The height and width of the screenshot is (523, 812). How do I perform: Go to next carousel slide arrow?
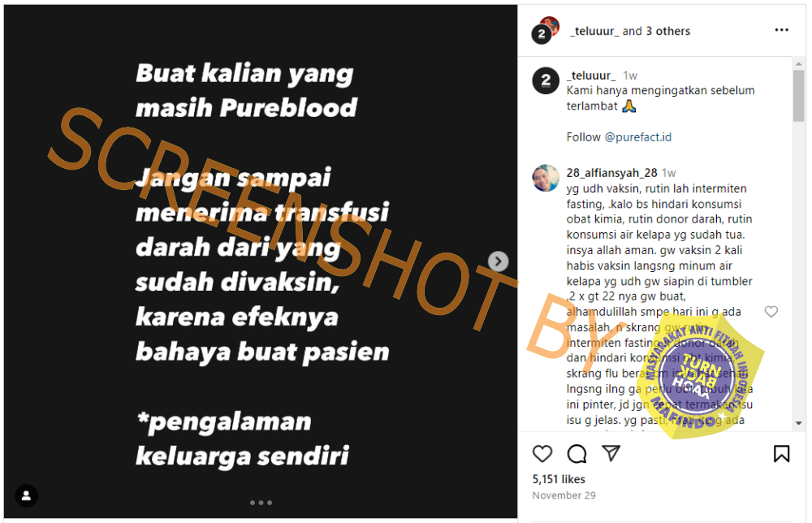point(499,261)
